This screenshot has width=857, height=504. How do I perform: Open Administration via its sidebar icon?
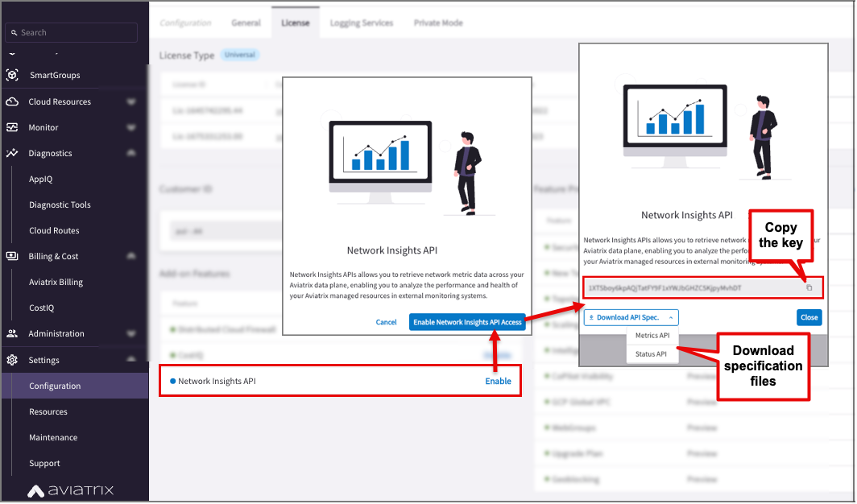coord(11,333)
